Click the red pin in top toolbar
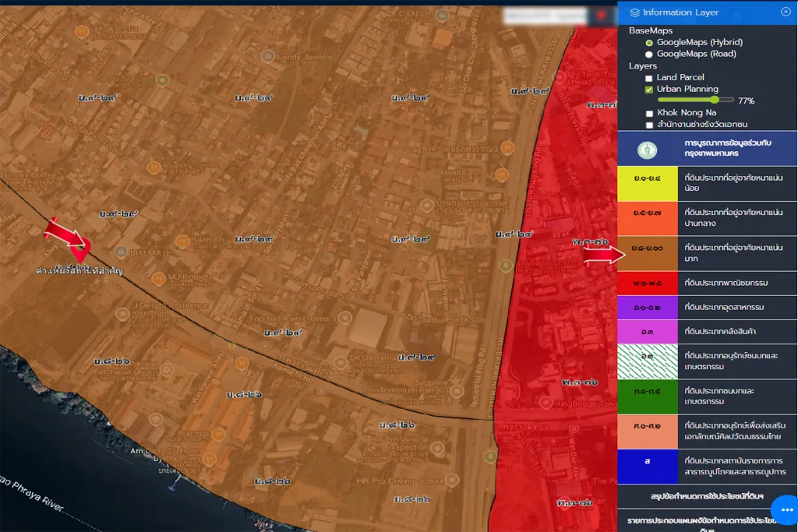The height and width of the screenshot is (532, 798). pyautogui.click(x=601, y=16)
